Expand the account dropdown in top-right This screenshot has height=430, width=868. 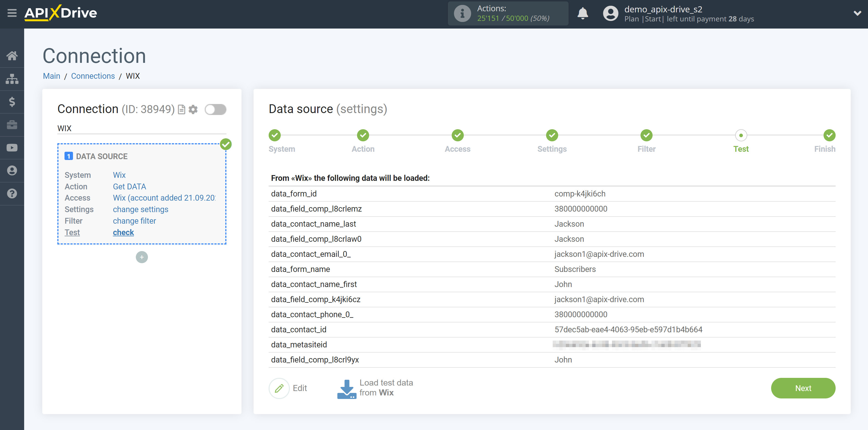855,13
